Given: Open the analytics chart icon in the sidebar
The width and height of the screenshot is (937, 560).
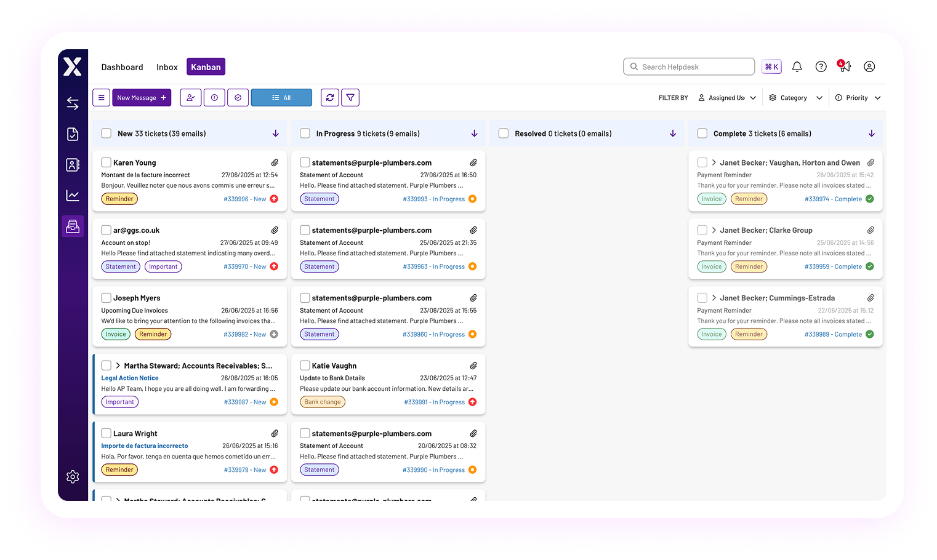Looking at the screenshot, I should (73, 195).
